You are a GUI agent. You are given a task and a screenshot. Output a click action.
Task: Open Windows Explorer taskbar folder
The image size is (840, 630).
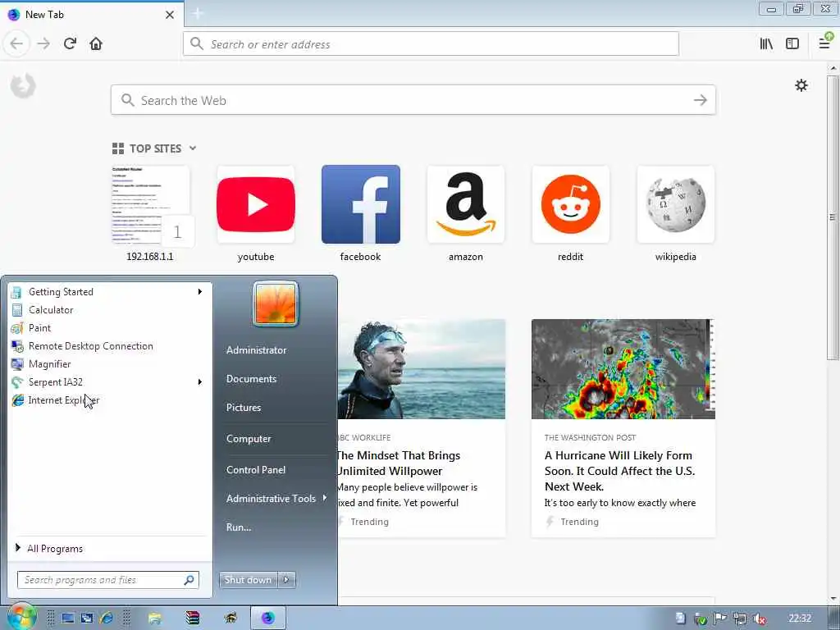(155, 619)
